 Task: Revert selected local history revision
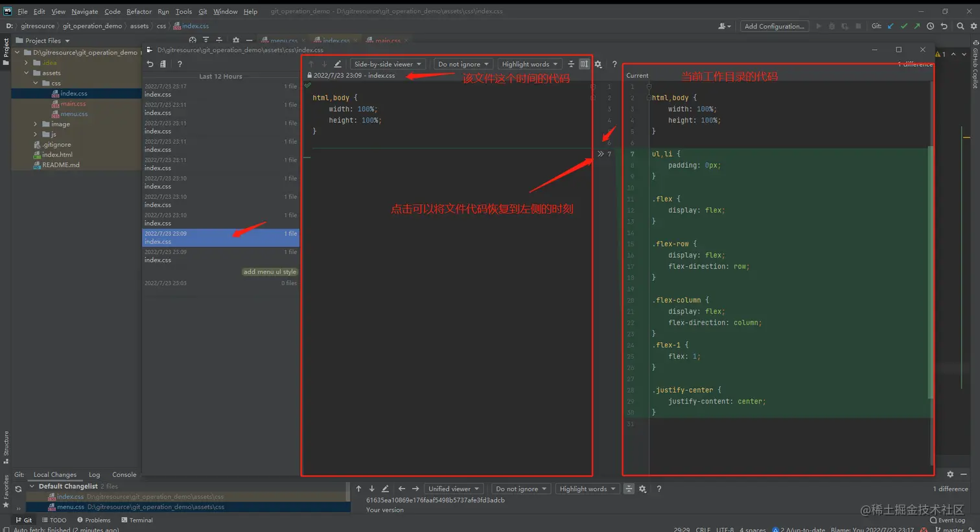click(150, 64)
